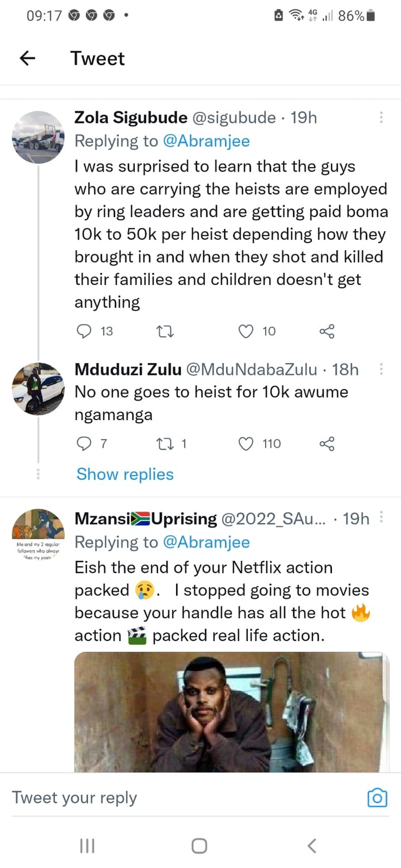Open more options on MzansiUprising's tweet

tap(381, 519)
